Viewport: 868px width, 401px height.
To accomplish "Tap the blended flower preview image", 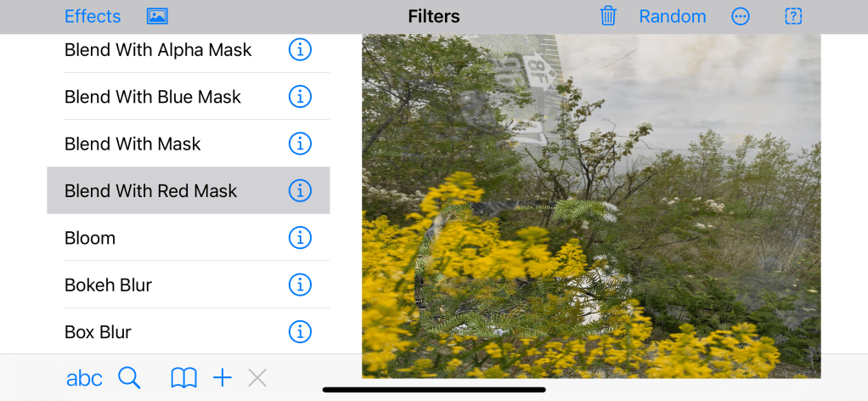I will 591,206.
